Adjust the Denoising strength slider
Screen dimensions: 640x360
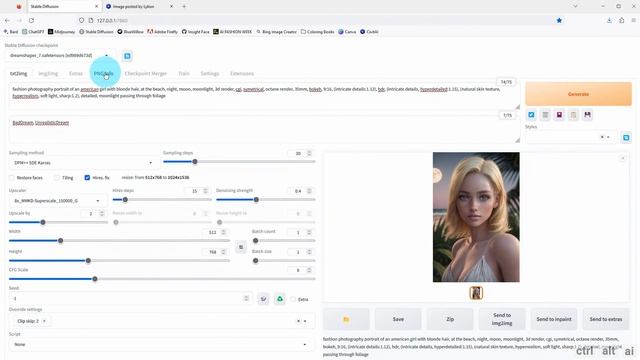click(x=266, y=200)
